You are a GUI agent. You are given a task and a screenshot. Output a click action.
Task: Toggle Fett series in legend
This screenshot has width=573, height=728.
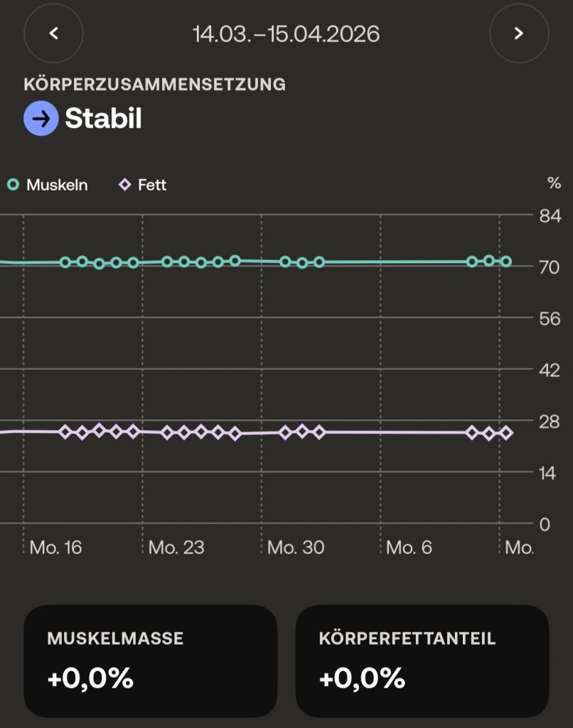(143, 185)
